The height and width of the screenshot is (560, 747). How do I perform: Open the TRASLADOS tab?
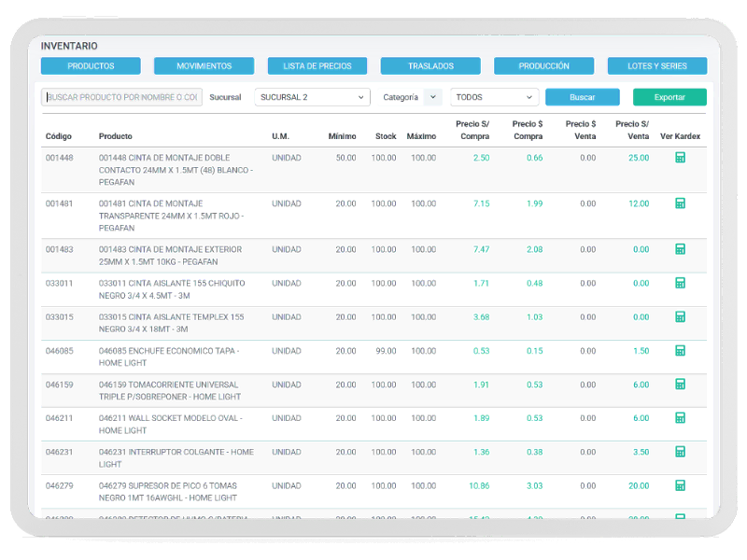430,65
